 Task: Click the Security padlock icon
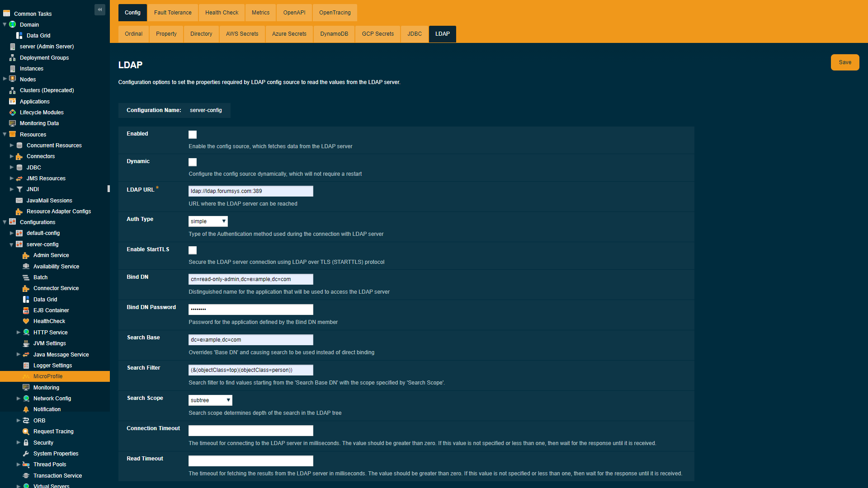click(x=26, y=443)
